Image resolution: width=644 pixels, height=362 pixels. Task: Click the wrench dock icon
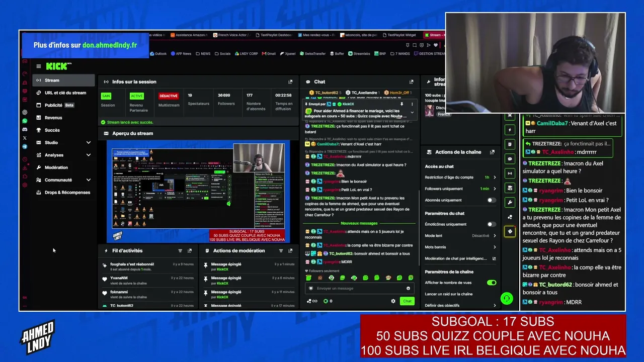[x=510, y=203]
